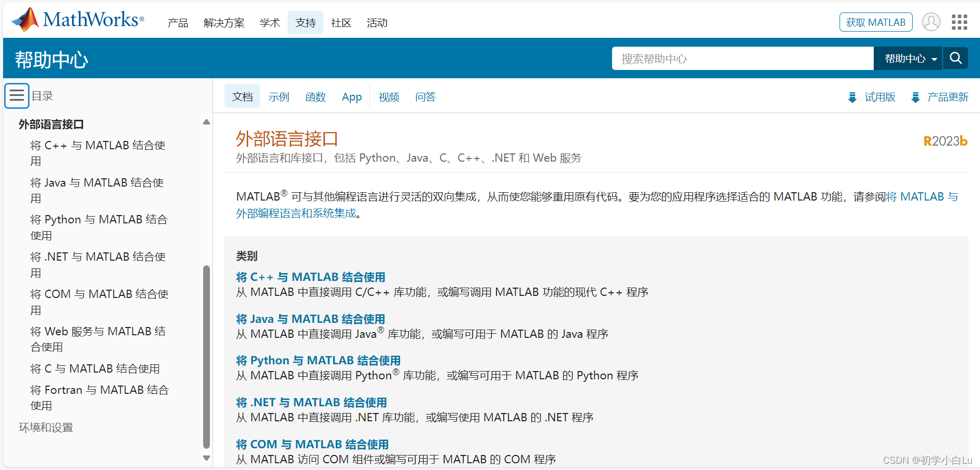Click the magnifier search button
Image resolution: width=980 pixels, height=470 pixels.
pyautogui.click(x=956, y=58)
